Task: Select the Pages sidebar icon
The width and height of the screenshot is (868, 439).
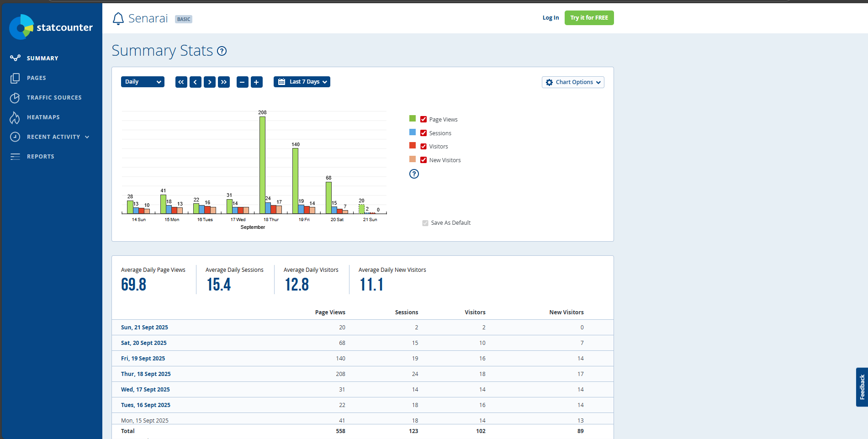Action: coord(15,78)
